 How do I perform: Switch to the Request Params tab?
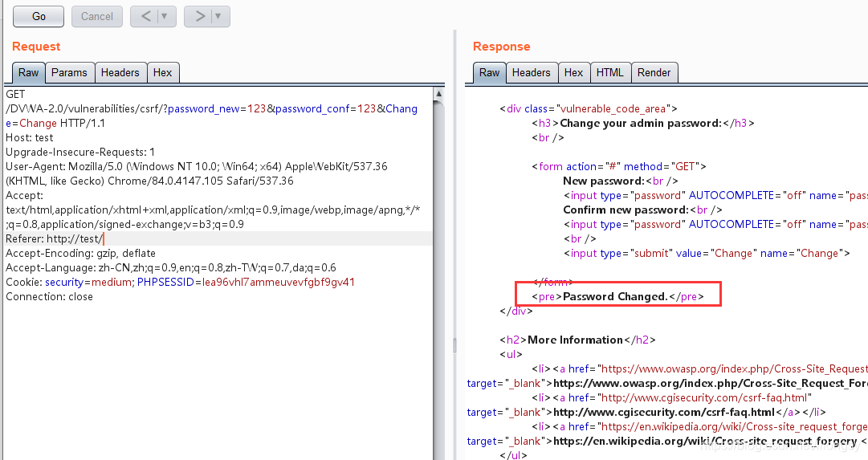69,72
